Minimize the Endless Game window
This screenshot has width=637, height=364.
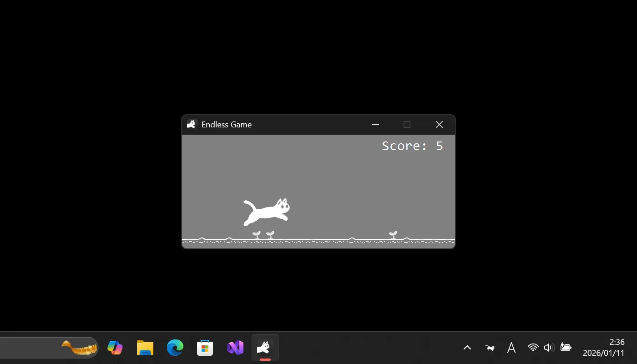point(375,124)
